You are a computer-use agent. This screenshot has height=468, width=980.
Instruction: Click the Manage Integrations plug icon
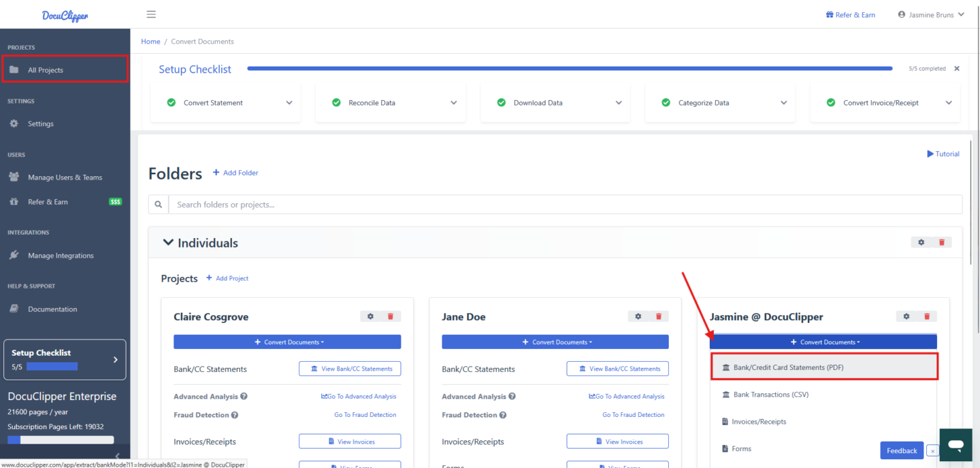(14, 256)
